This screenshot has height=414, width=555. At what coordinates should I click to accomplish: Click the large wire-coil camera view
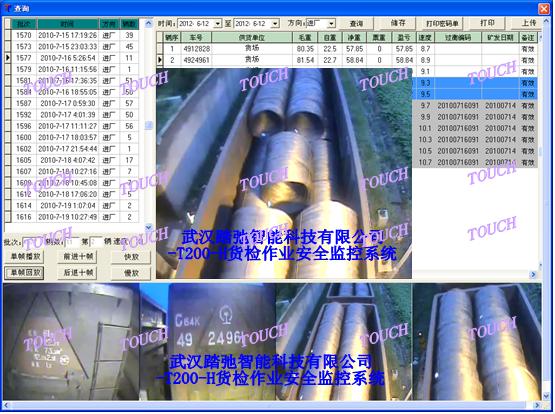pos(284,173)
